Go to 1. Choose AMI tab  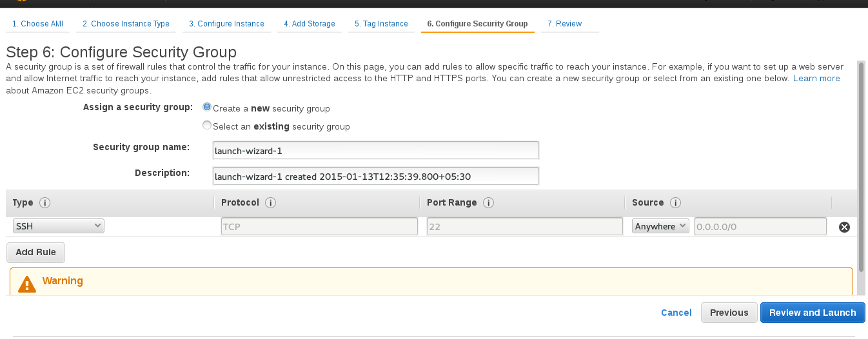37,24
